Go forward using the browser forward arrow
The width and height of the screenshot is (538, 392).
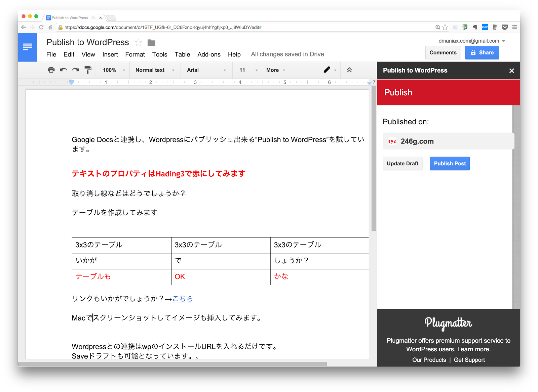pyautogui.click(x=32, y=27)
